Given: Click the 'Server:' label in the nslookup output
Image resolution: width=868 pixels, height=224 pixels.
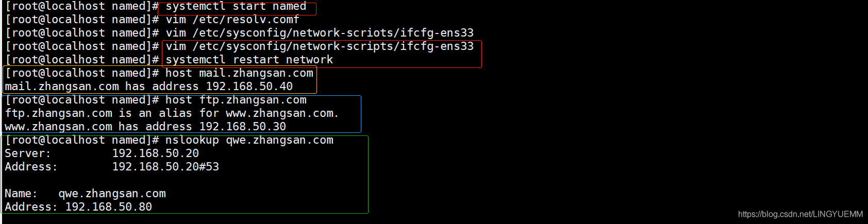Looking at the screenshot, I should click(x=28, y=154).
